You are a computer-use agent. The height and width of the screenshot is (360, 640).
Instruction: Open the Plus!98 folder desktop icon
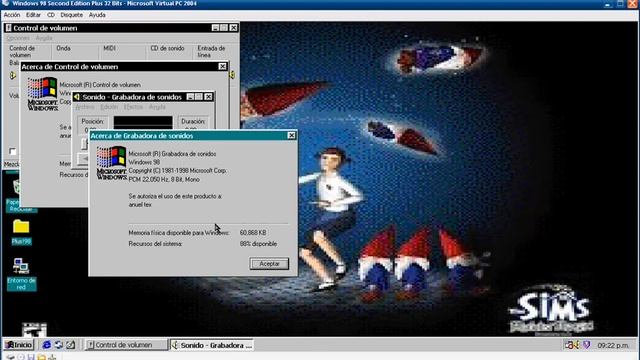coord(21,231)
